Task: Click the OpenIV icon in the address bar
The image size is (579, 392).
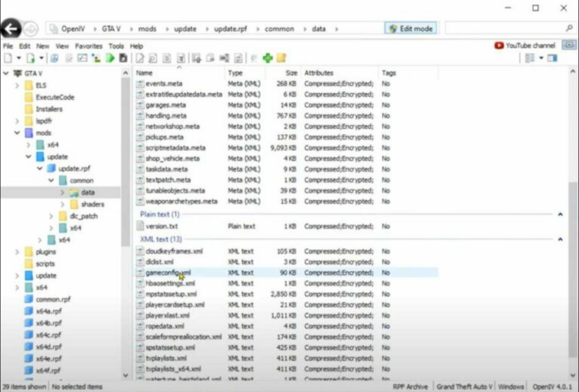Action: [54, 28]
